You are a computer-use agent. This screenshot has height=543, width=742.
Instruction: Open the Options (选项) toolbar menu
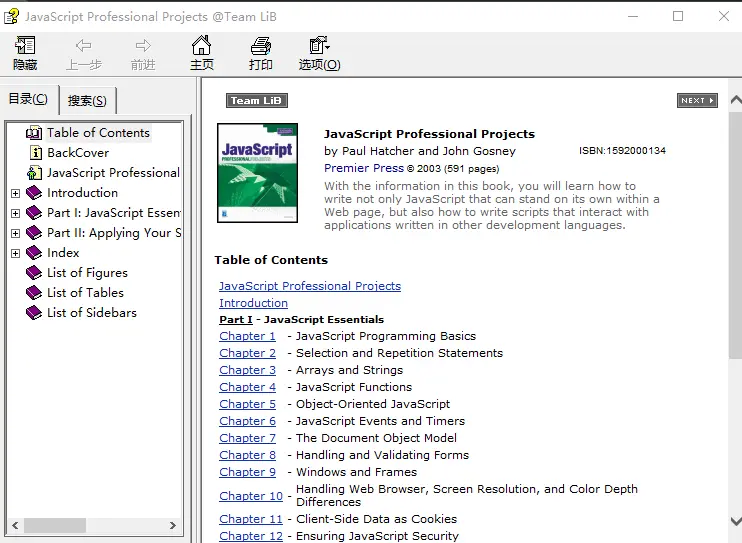319,53
